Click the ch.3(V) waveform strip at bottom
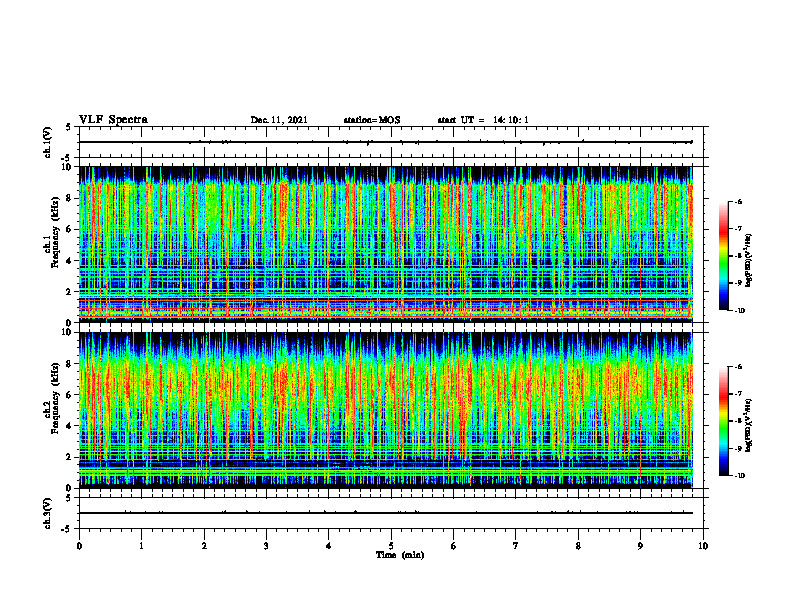792x612 pixels. click(x=391, y=513)
